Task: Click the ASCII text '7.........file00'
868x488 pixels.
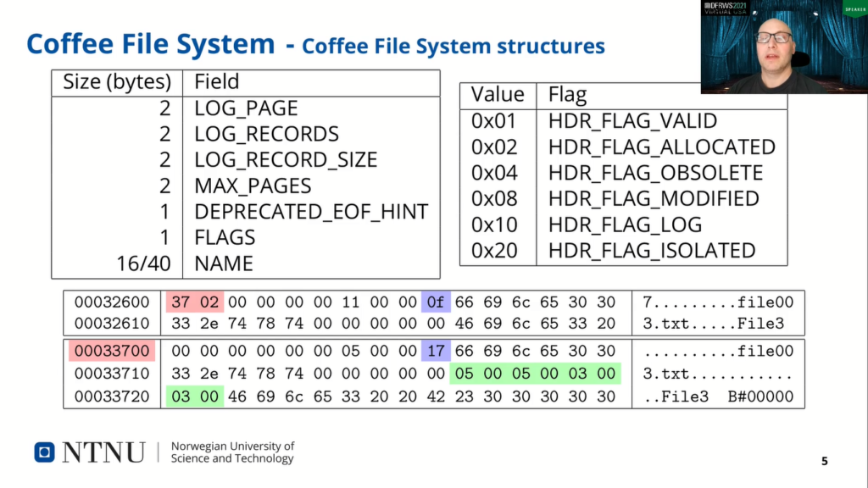Action: coord(718,302)
